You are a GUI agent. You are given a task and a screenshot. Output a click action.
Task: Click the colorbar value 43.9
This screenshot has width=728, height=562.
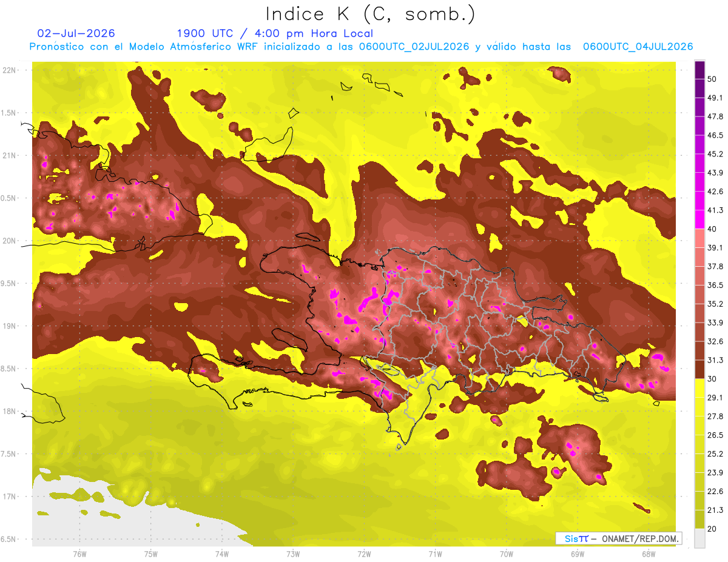pyautogui.click(x=715, y=173)
